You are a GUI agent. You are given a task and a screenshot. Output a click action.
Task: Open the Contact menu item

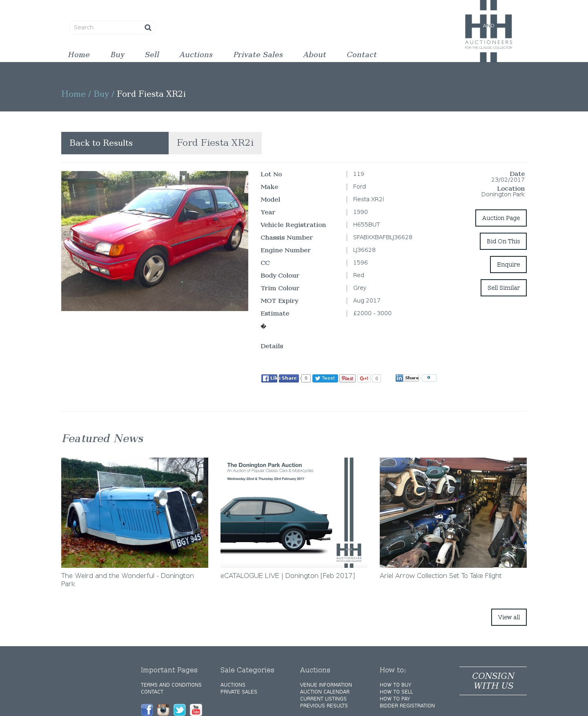click(362, 55)
